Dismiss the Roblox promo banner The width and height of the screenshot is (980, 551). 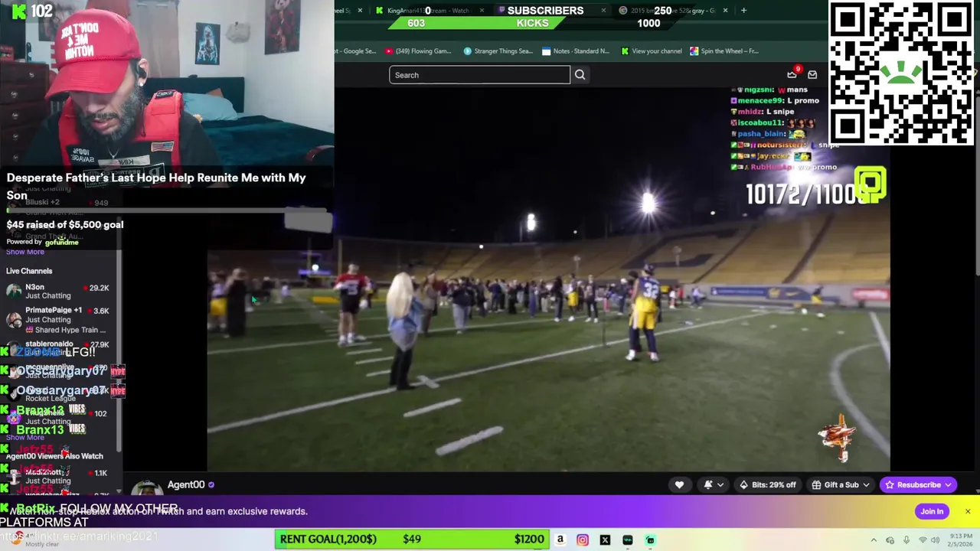(968, 511)
